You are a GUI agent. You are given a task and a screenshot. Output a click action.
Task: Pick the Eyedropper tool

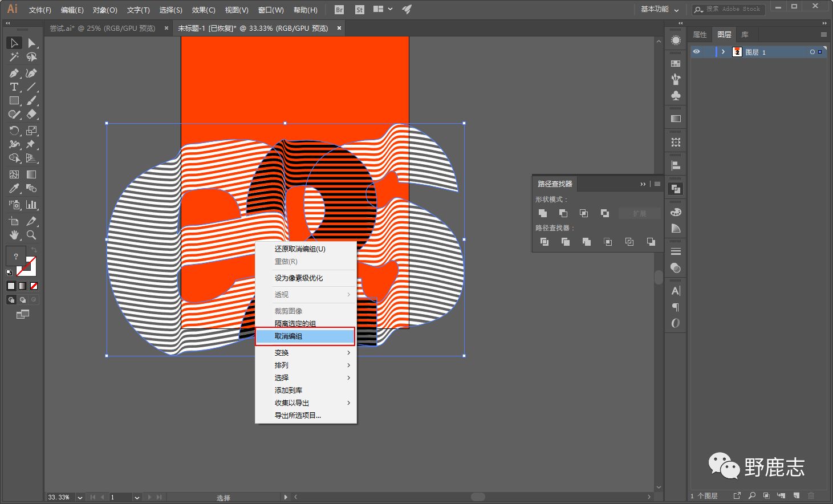[14, 189]
